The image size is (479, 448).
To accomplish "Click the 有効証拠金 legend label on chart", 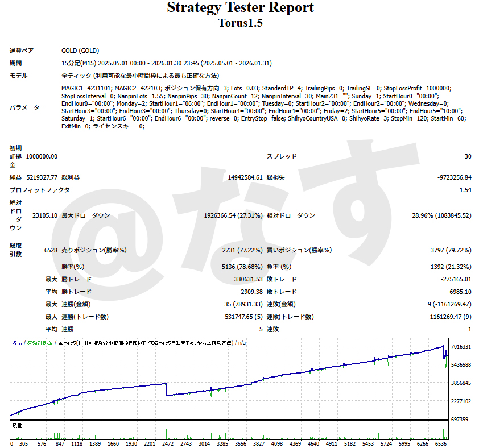I will (40, 343).
